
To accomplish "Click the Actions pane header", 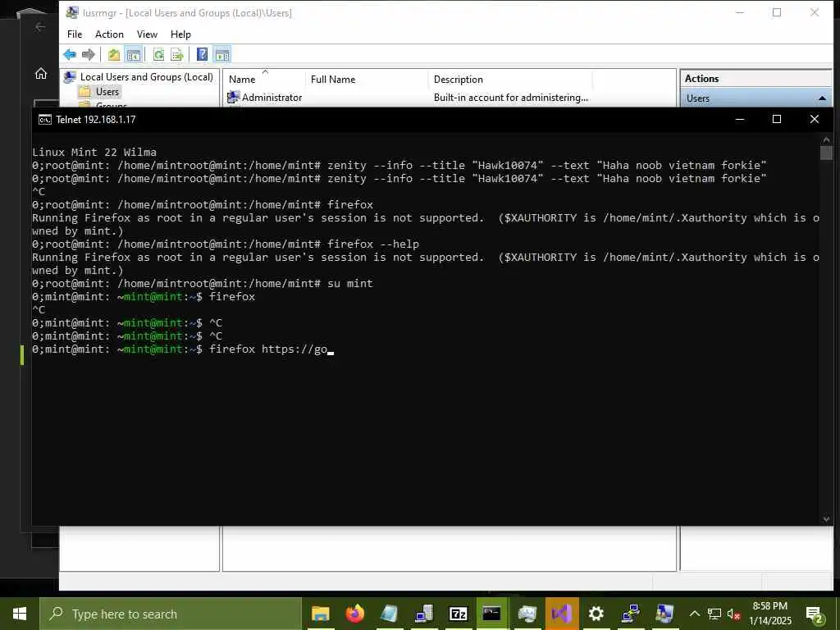I will click(x=756, y=78).
